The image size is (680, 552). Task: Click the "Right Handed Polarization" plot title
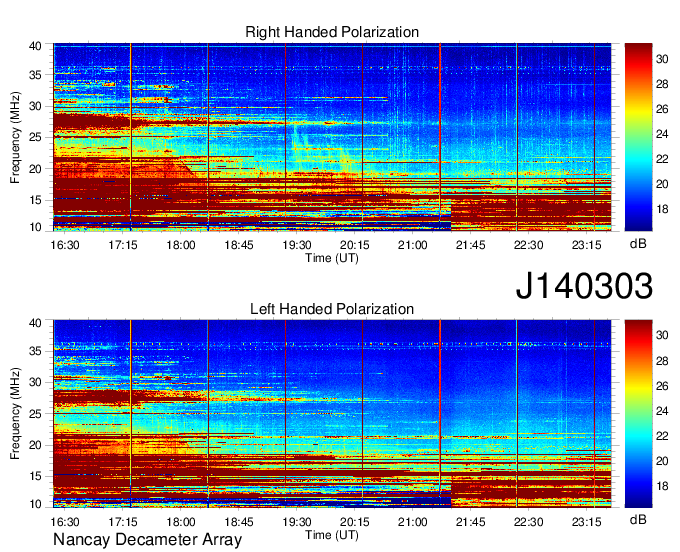coord(332,32)
